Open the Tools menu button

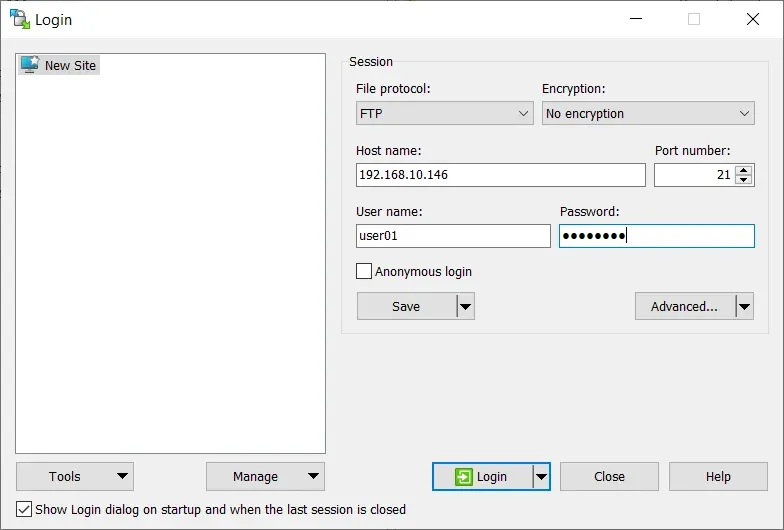pyautogui.click(x=75, y=476)
